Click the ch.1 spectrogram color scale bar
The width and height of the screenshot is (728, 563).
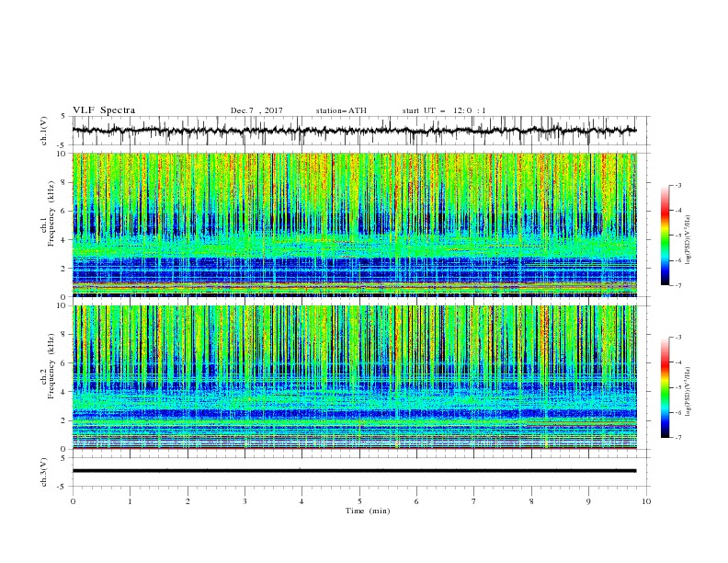(665, 236)
